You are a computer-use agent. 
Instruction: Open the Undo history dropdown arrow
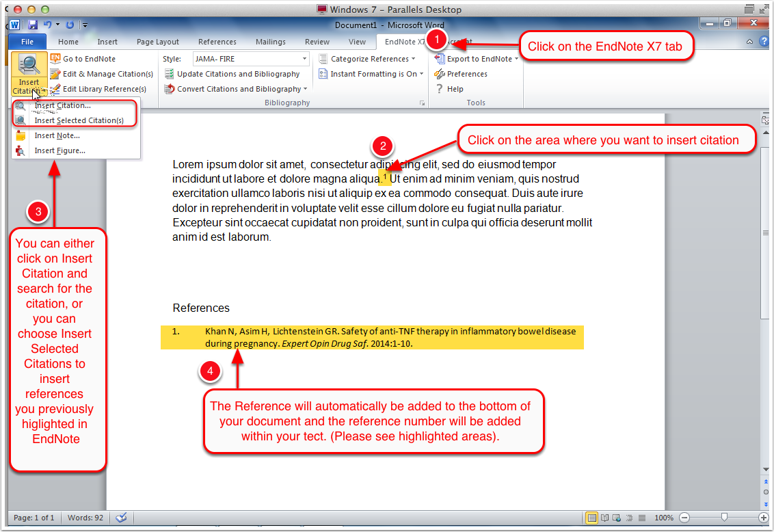coord(57,24)
